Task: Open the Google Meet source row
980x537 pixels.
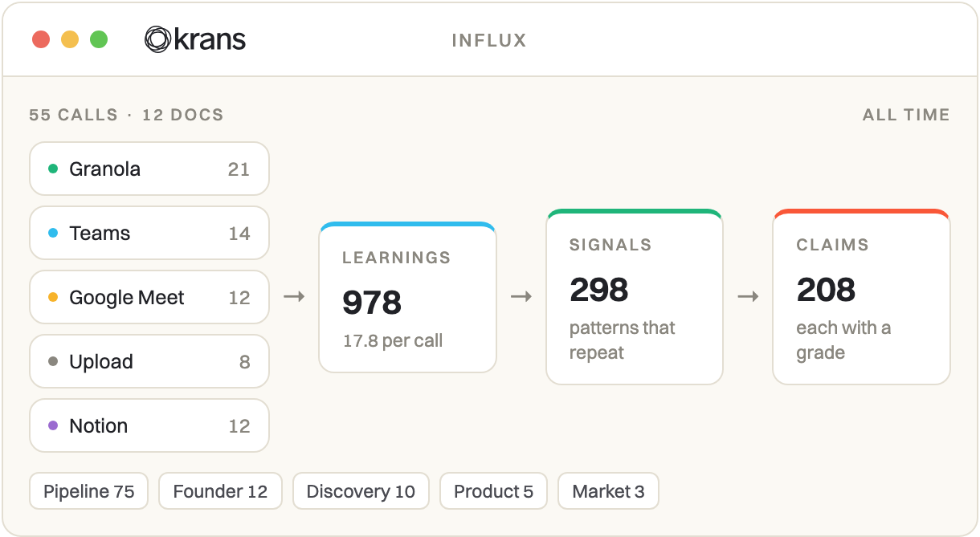Action: 149,297
